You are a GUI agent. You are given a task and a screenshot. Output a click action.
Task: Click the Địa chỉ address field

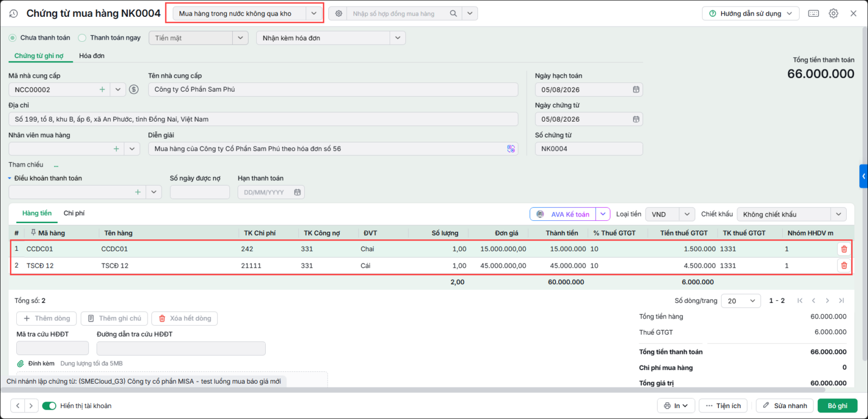click(x=263, y=119)
